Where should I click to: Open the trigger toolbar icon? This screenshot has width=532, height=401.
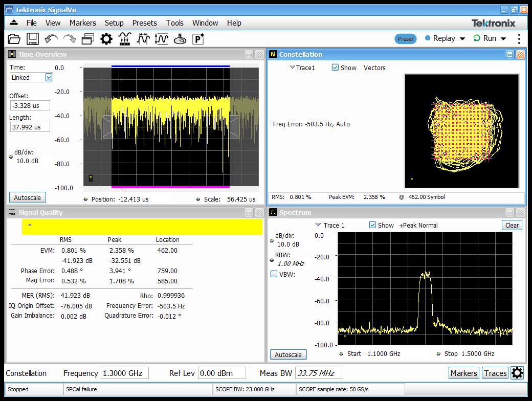[124, 39]
